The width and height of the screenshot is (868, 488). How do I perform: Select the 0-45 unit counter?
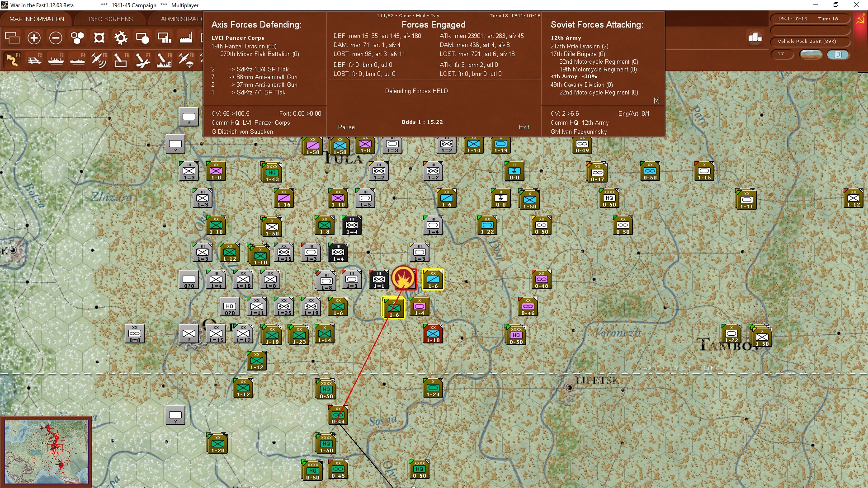point(338,469)
